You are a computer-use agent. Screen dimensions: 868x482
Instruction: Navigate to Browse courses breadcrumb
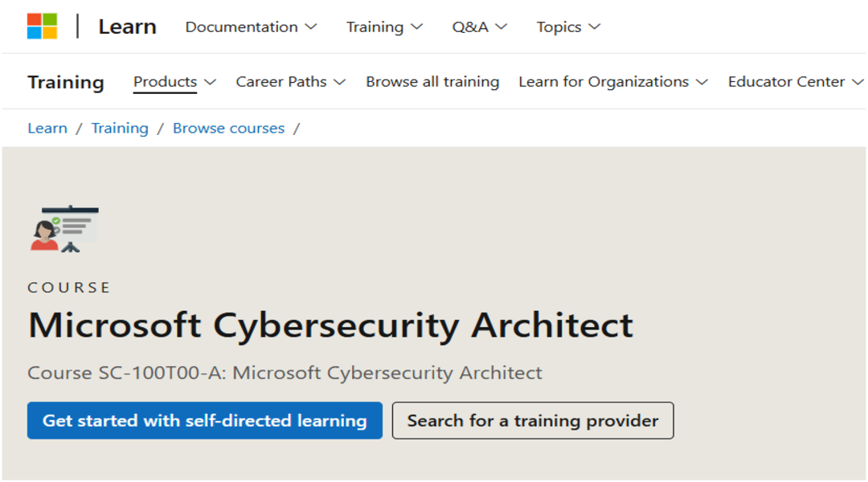228,129
